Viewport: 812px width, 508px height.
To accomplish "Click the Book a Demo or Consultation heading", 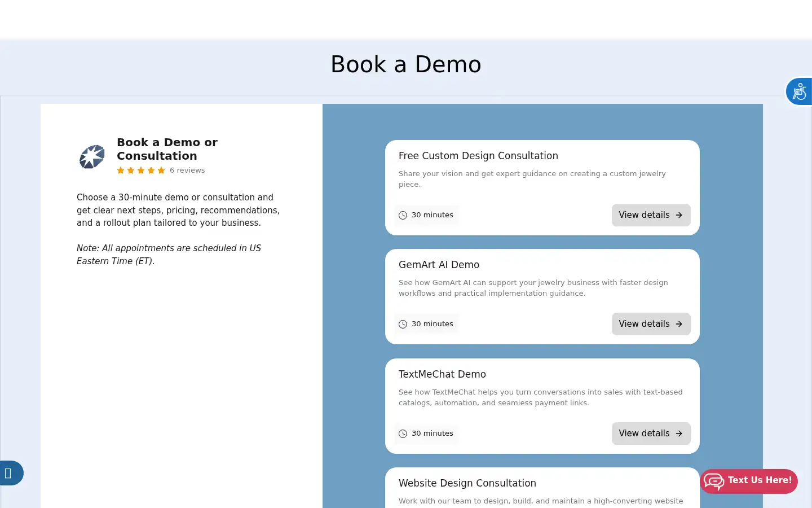I will tap(167, 149).
